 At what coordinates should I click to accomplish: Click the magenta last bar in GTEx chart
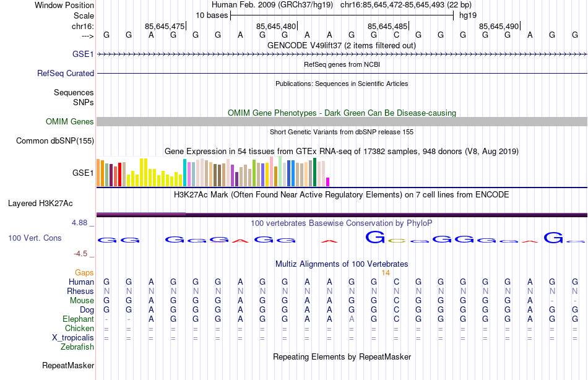click(328, 182)
